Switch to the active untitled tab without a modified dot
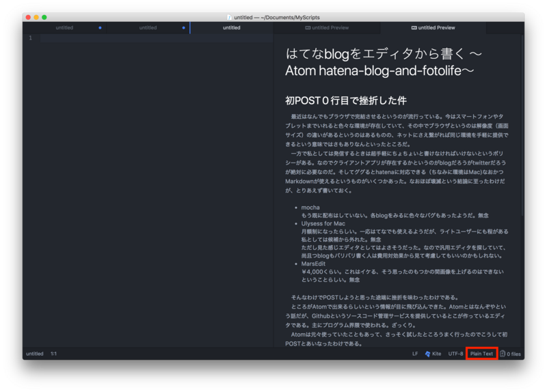 (232, 28)
